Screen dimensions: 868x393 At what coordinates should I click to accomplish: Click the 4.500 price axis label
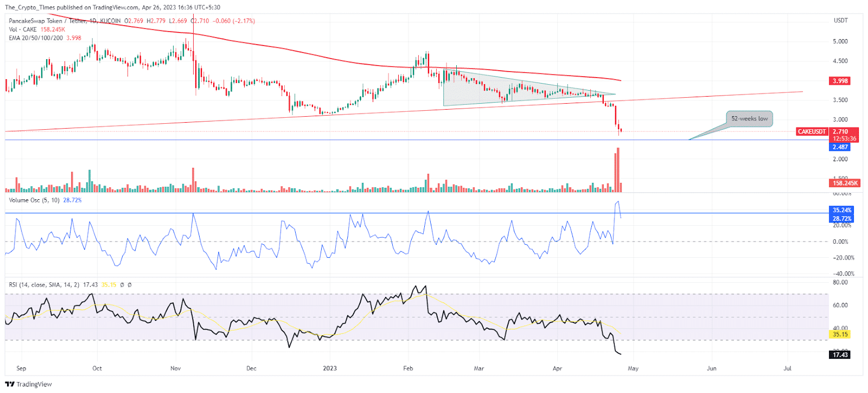pyautogui.click(x=840, y=61)
